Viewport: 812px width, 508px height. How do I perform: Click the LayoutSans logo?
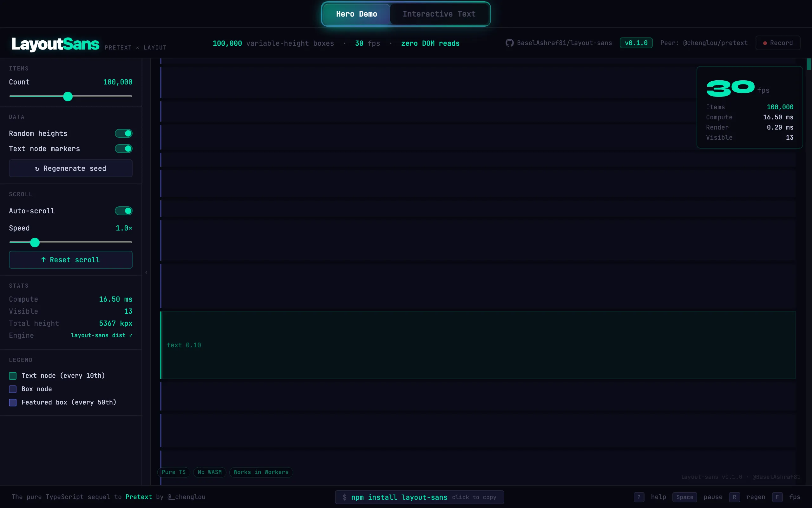point(56,44)
